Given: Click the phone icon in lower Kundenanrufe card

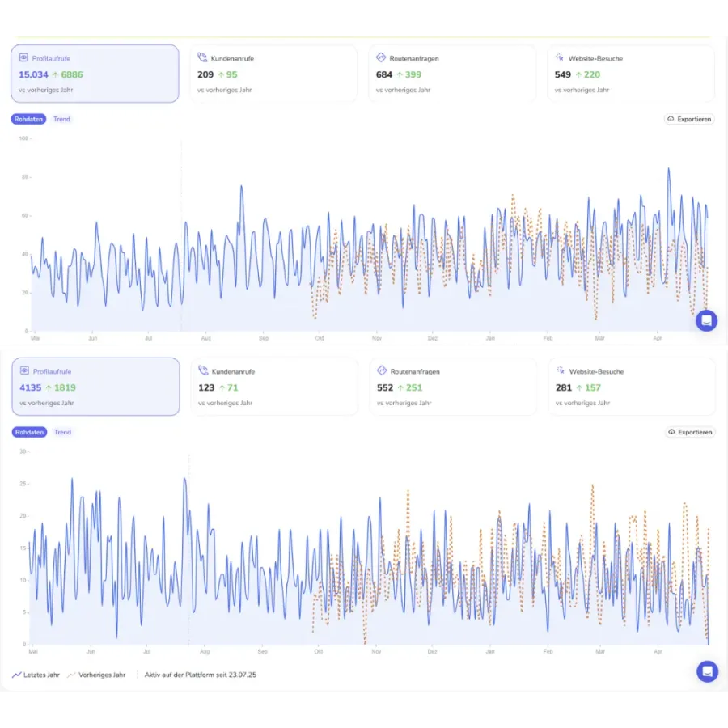Looking at the screenshot, I should click(203, 370).
